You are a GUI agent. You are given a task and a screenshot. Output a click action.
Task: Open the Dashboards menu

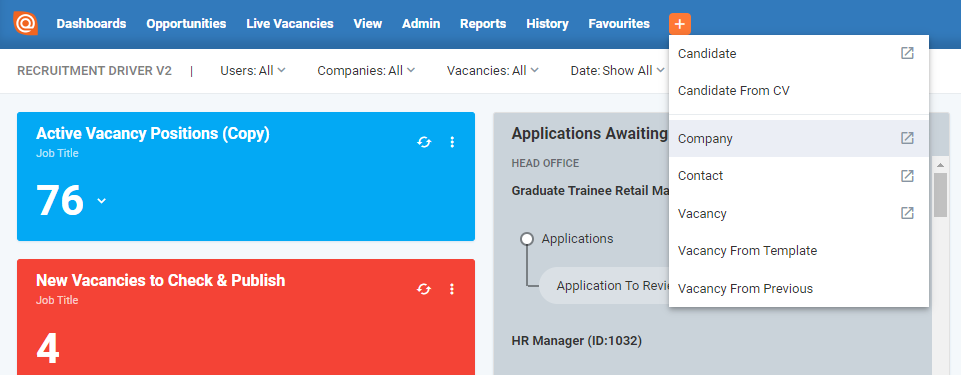91,24
